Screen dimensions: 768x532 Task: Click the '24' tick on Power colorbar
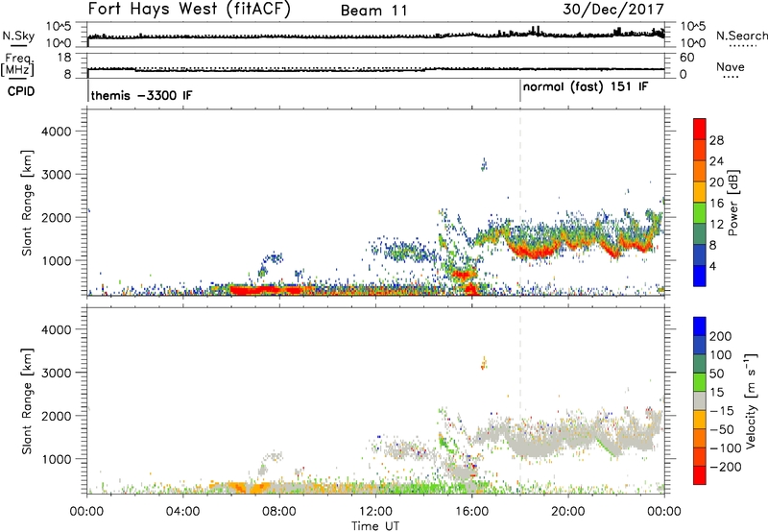pyautogui.click(x=716, y=161)
